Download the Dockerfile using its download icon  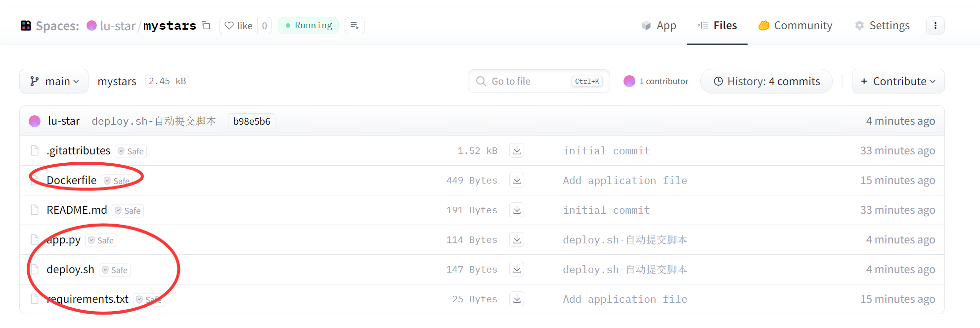coord(517,180)
